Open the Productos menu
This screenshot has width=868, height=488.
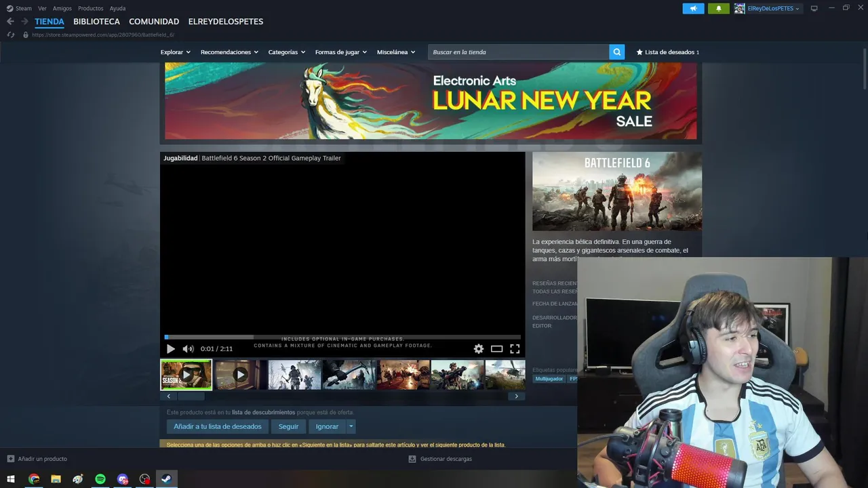point(91,8)
